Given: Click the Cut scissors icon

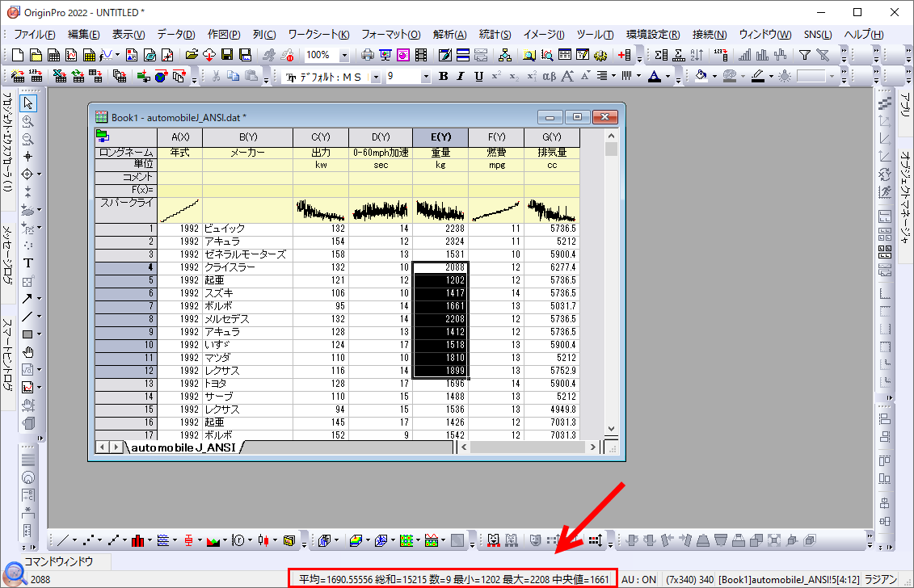Looking at the screenshot, I should [216, 77].
